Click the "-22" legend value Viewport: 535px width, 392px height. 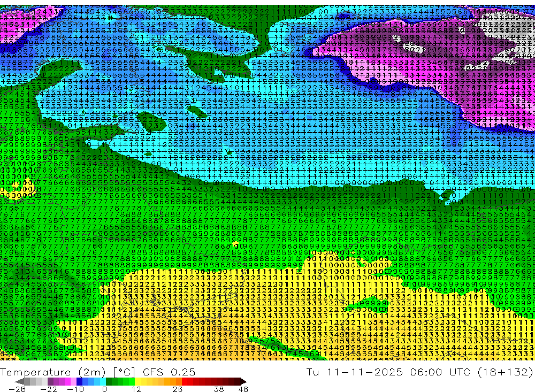click(49, 389)
